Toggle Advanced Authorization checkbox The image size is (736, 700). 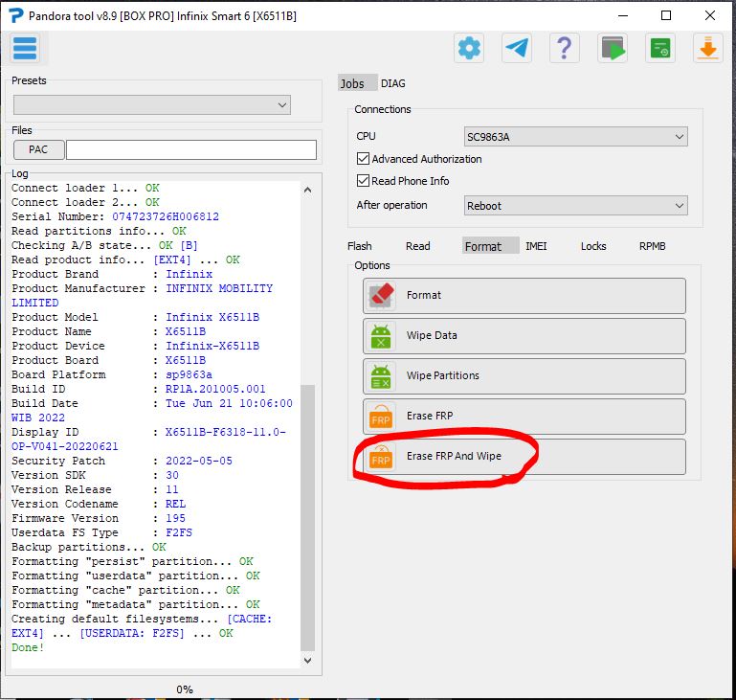tap(363, 159)
